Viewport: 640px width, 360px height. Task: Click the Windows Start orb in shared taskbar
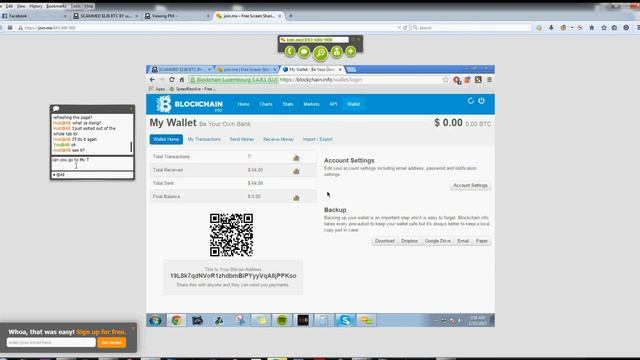pos(155,320)
